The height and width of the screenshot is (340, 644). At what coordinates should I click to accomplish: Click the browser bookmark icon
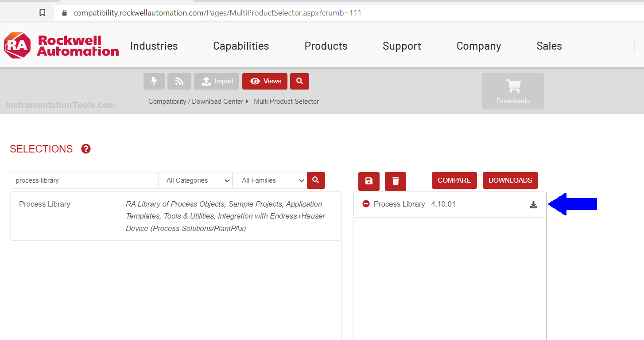[43, 13]
